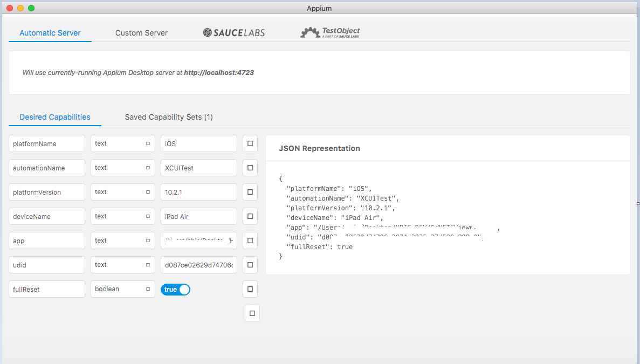Open type dropdown for app row
640x364 pixels.
[x=123, y=241]
